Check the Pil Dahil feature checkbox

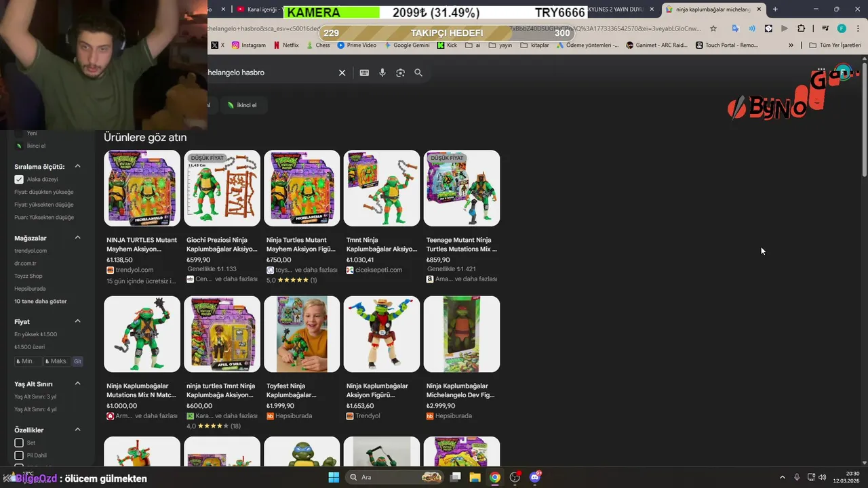tap(19, 455)
